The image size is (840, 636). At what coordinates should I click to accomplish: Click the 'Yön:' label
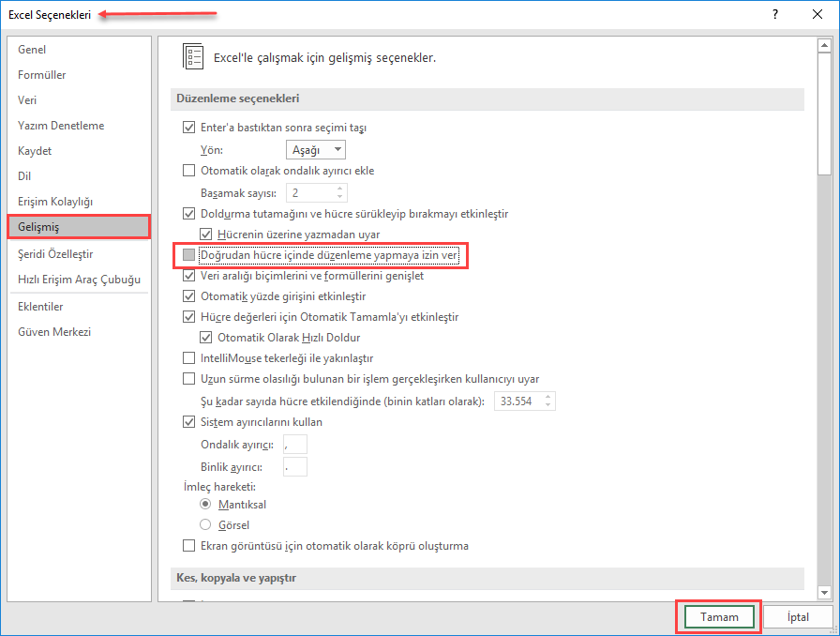click(212, 150)
